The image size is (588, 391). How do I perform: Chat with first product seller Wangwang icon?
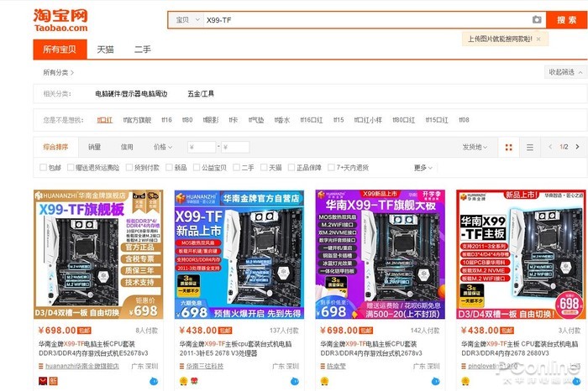point(154,381)
